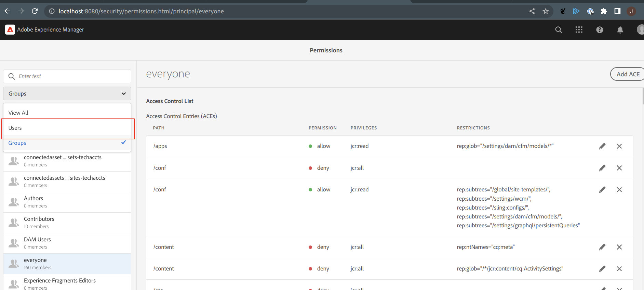Click the PERMISSION column header
Viewport: 644px width, 290px height.
point(323,128)
